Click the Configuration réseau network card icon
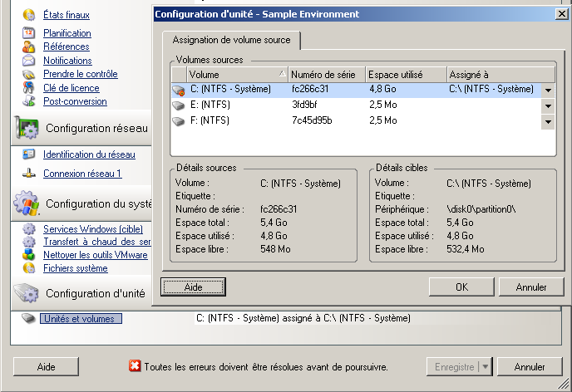Screen dimensions: 572x392 pos(27,128)
